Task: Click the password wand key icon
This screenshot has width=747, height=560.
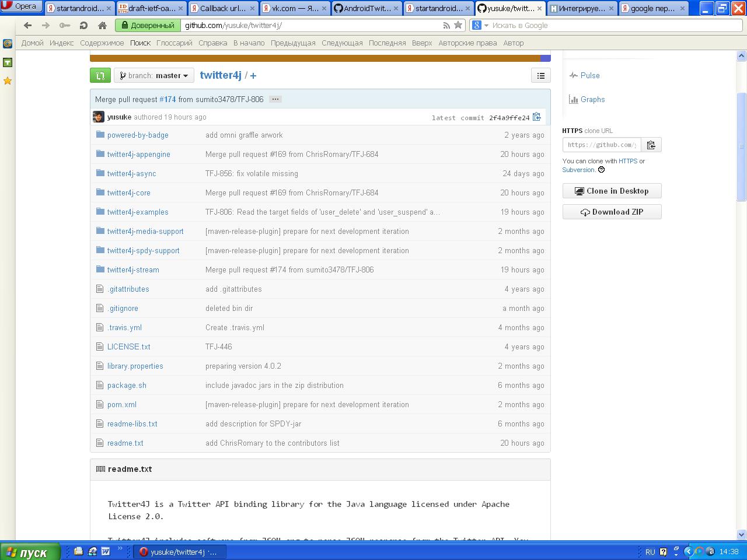Action: pos(65,25)
